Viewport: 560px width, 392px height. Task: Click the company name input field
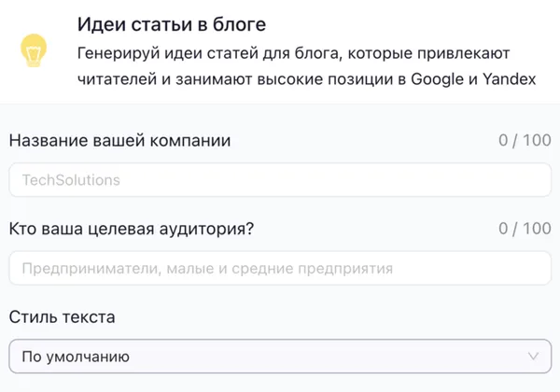(x=280, y=180)
